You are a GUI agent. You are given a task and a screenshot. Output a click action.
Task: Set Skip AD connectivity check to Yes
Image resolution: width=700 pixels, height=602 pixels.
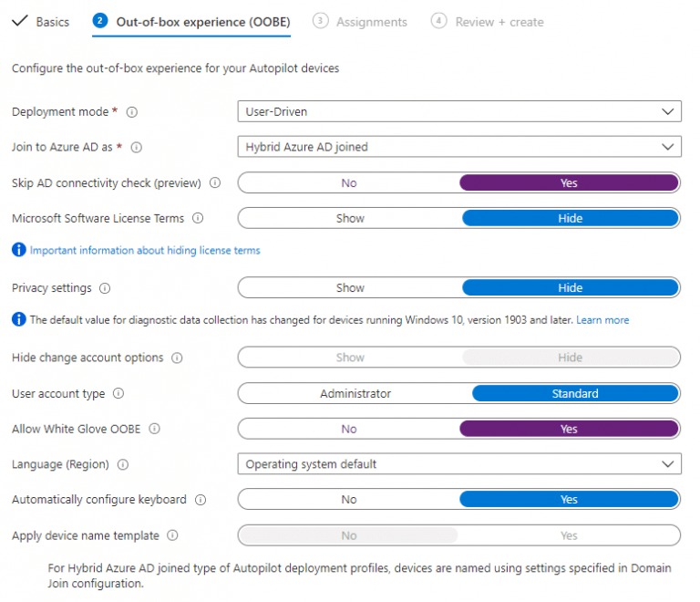pos(569,182)
